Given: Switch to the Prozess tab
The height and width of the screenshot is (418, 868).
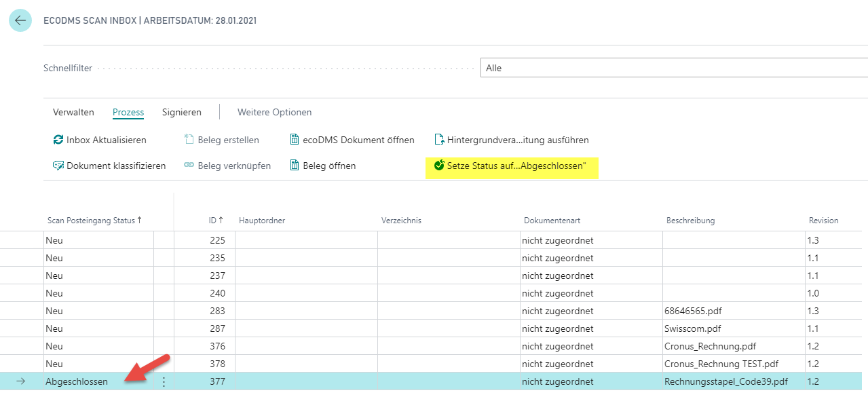Looking at the screenshot, I should coord(128,112).
